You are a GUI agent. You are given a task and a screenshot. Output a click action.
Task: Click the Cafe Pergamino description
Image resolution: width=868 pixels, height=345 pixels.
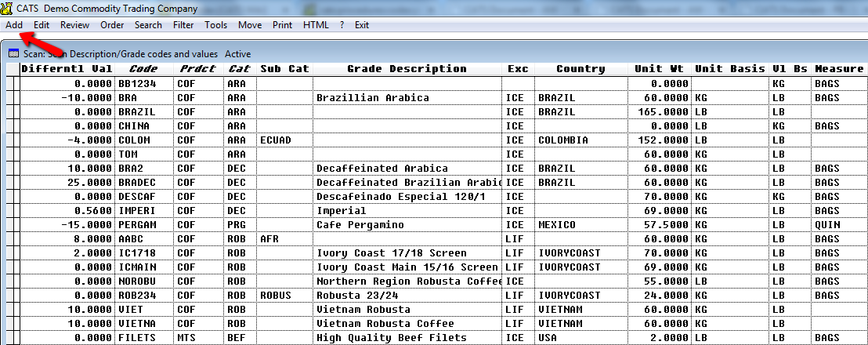coord(360,225)
